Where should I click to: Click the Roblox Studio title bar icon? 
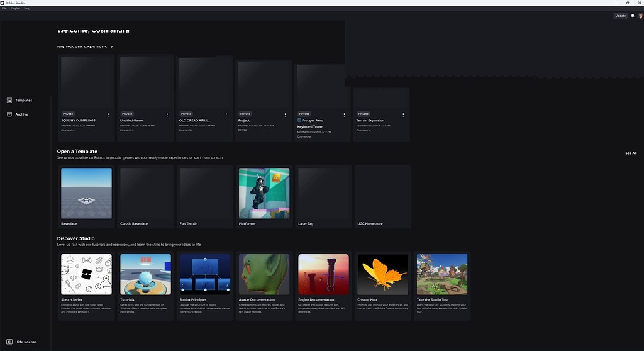(3, 3)
